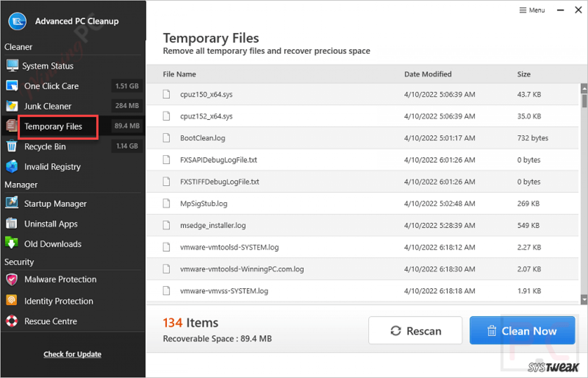This screenshot has width=588, height=378.
Task: Sort by the Size column header
Action: (524, 74)
